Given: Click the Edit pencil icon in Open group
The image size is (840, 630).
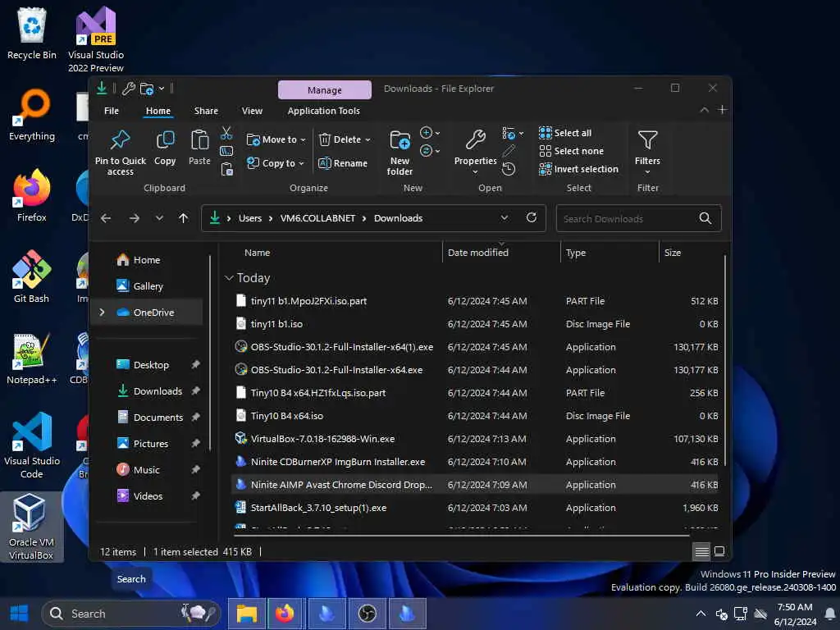Looking at the screenshot, I should tap(509, 151).
